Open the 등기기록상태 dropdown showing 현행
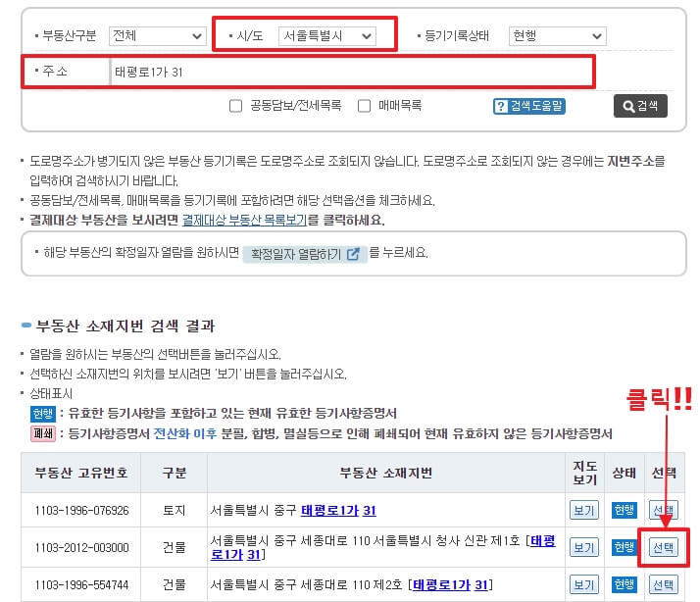The image size is (700, 602). 558,36
